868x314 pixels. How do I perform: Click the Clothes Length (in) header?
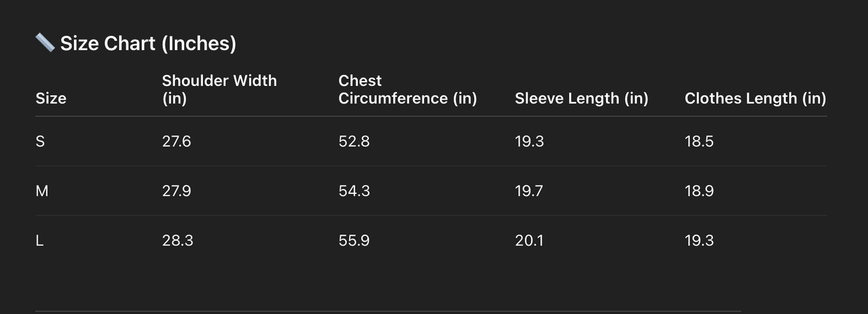755,98
